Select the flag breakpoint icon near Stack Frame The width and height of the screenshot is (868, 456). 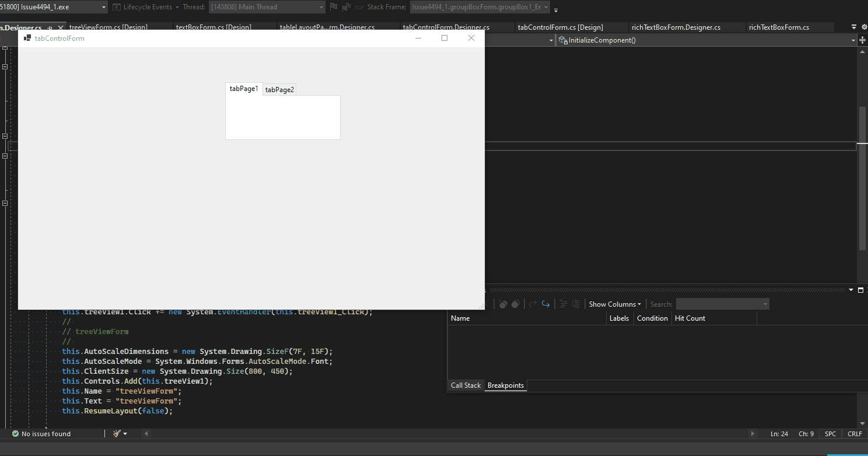333,7
